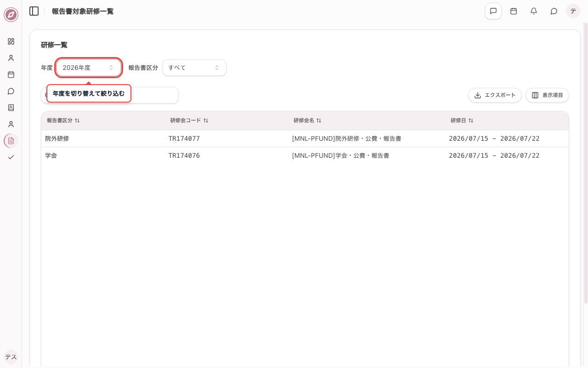Screen dimensions: 588x368
Task: Open the speech bubble icon in sidebar
Action: [x=11, y=91]
